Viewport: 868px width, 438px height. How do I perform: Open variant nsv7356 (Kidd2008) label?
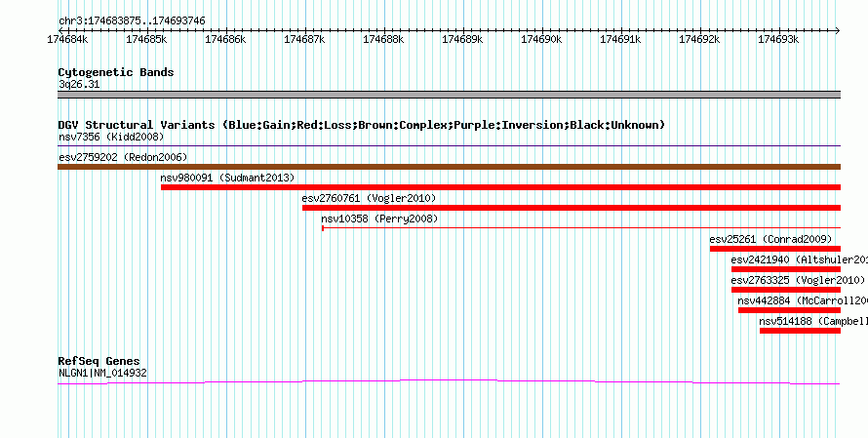111,137
